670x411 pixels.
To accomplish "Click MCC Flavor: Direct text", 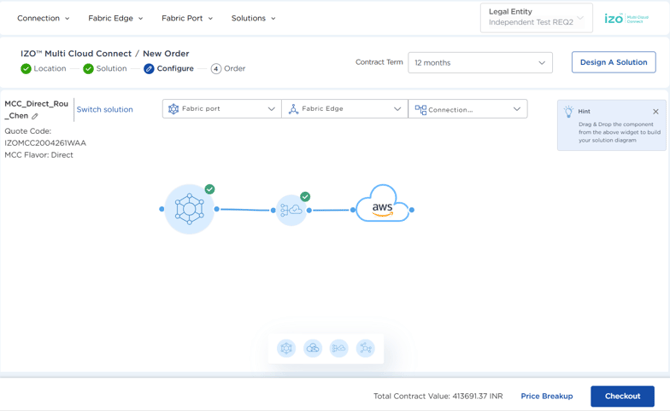I will (39, 155).
